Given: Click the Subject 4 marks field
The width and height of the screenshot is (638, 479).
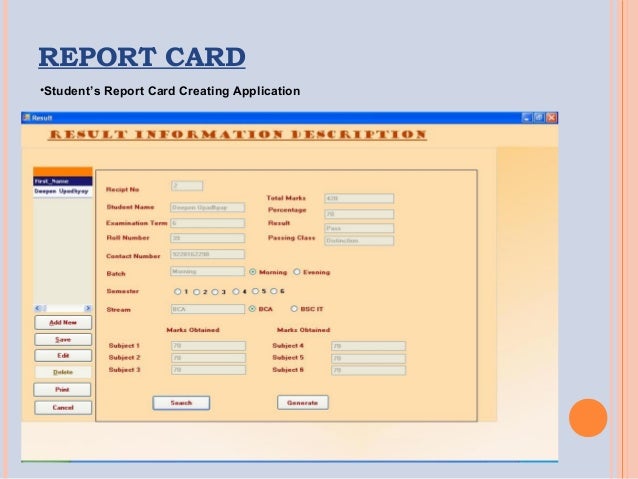Looking at the screenshot, I should click(x=368, y=346).
